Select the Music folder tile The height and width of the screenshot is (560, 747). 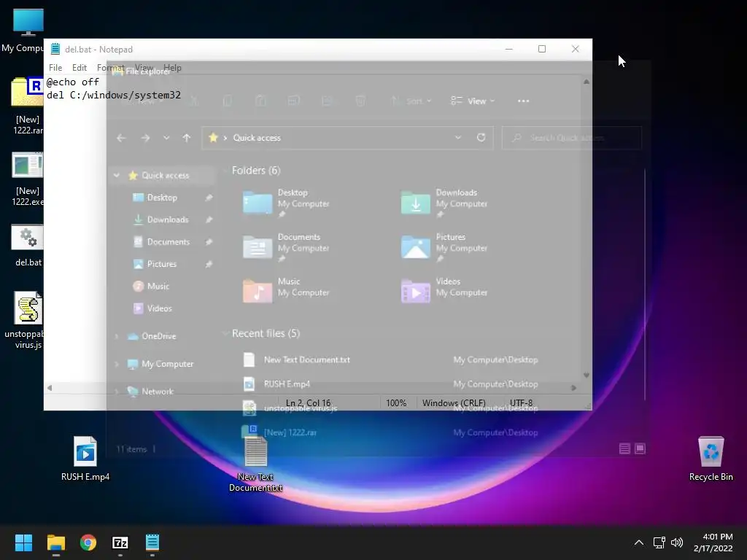pos(286,291)
